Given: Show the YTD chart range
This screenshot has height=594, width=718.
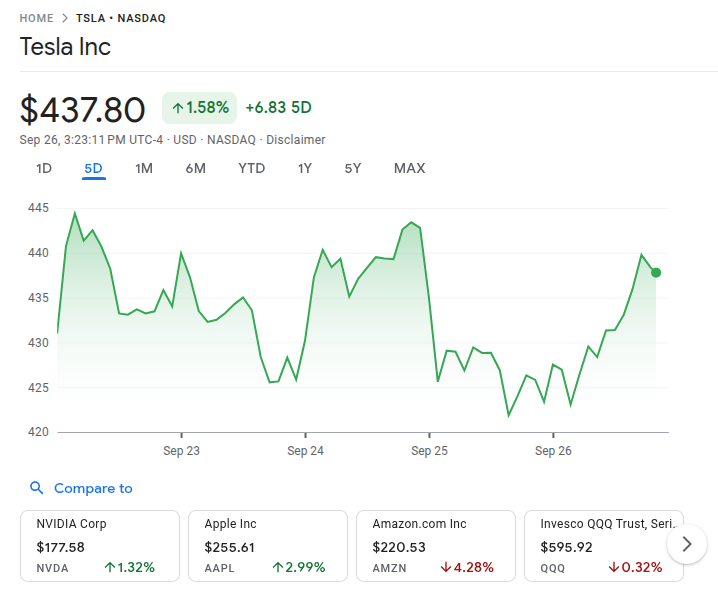Looking at the screenshot, I should pyautogui.click(x=251, y=169).
